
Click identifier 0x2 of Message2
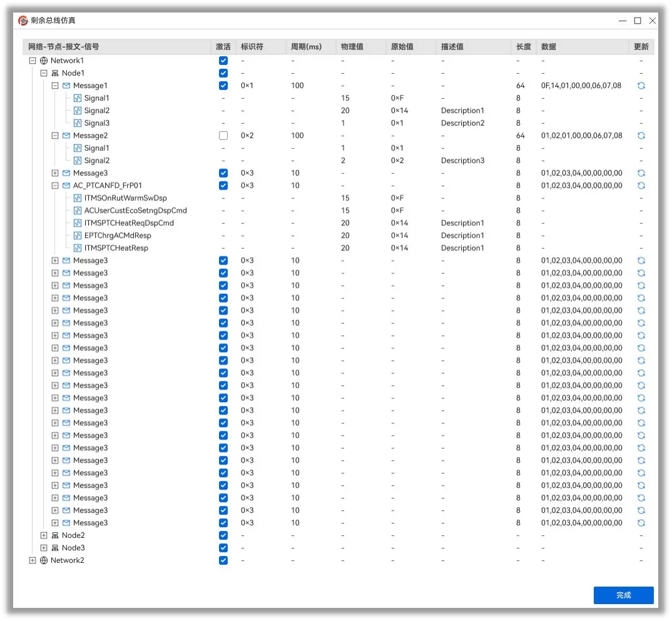247,136
